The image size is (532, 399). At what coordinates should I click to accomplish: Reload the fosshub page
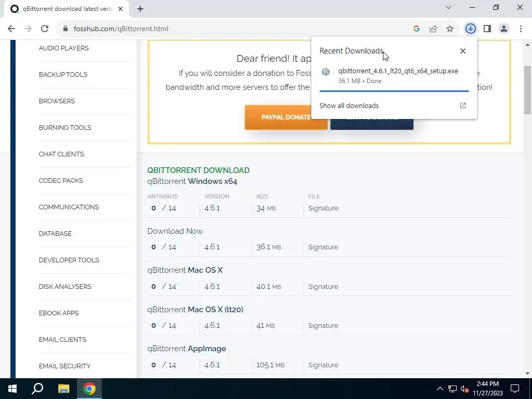[45, 29]
